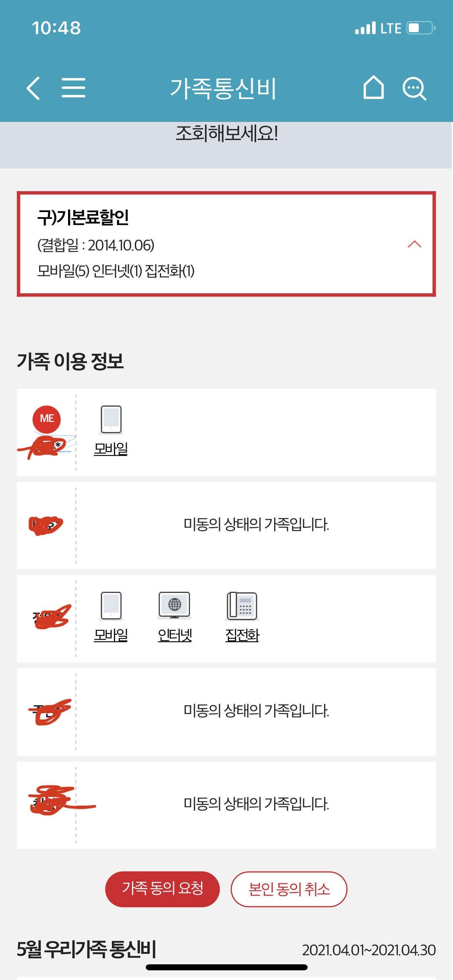Go to home via house icon
This screenshot has height=980, width=453.
pyautogui.click(x=373, y=88)
